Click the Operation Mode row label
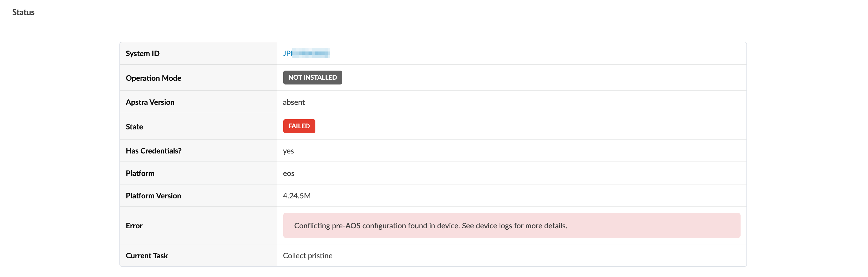This screenshot has height=277, width=868. coord(153,78)
